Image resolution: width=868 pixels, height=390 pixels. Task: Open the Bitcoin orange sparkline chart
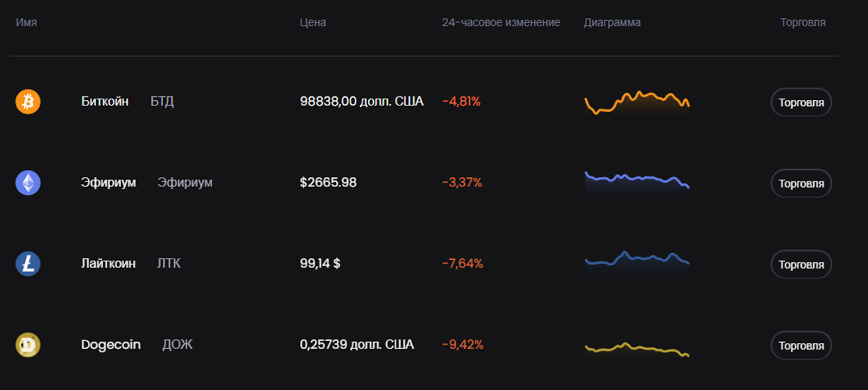[x=637, y=103]
